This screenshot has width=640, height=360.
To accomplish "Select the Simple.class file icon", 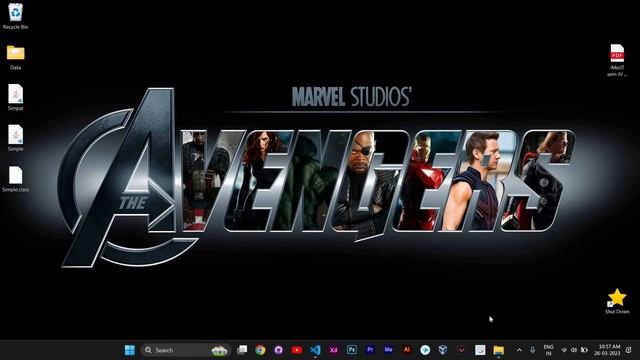I will [x=16, y=179].
